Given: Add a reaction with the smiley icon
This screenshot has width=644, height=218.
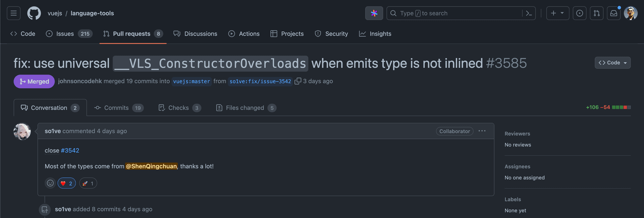Looking at the screenshot, I should pos(50,183).
